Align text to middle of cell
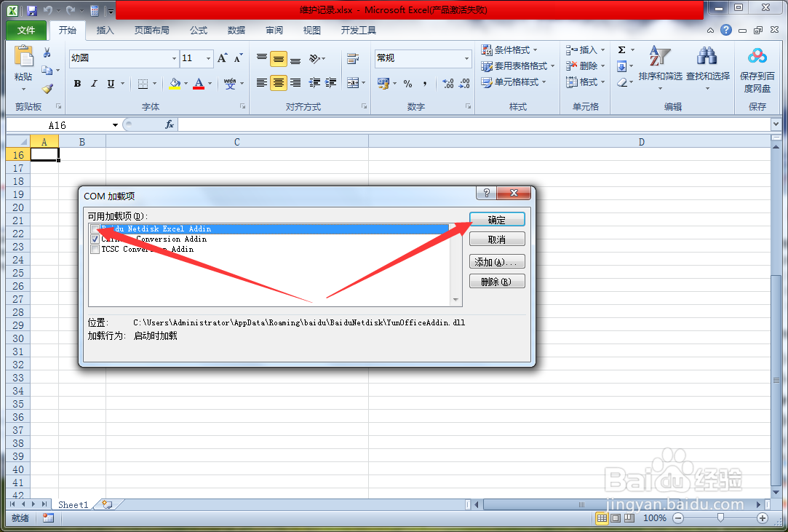Image resolution: width=788 pixels, height=532 pixels. click(x=279, y=59)
